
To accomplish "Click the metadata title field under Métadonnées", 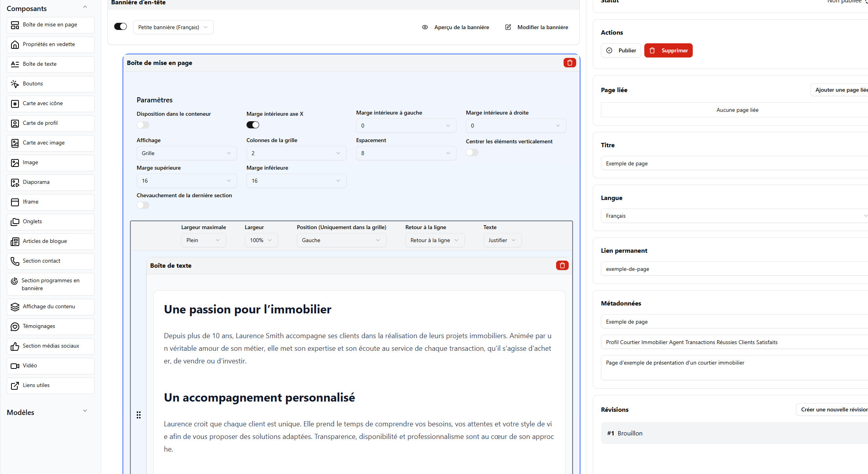I will tap(734, 322).
